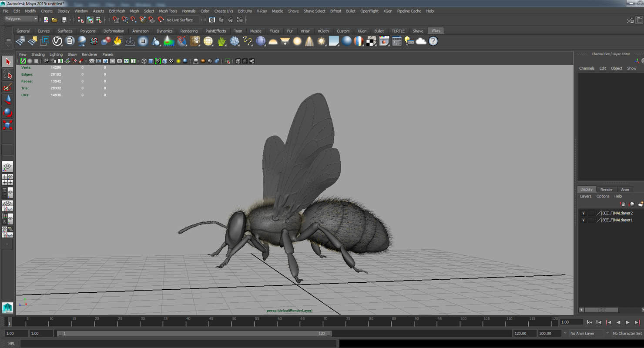Open the Create UVs menu
The height and width of the screenshot is (348, 644).
[x=224, y=11]
